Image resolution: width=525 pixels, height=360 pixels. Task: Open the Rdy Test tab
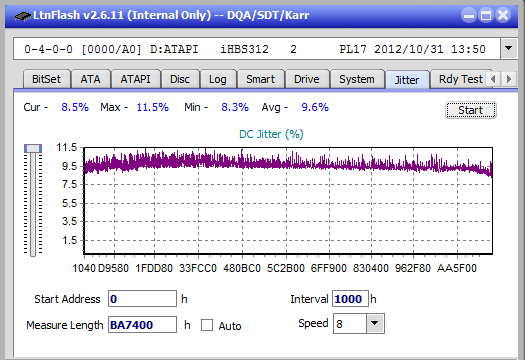click(x=461, y=79)
